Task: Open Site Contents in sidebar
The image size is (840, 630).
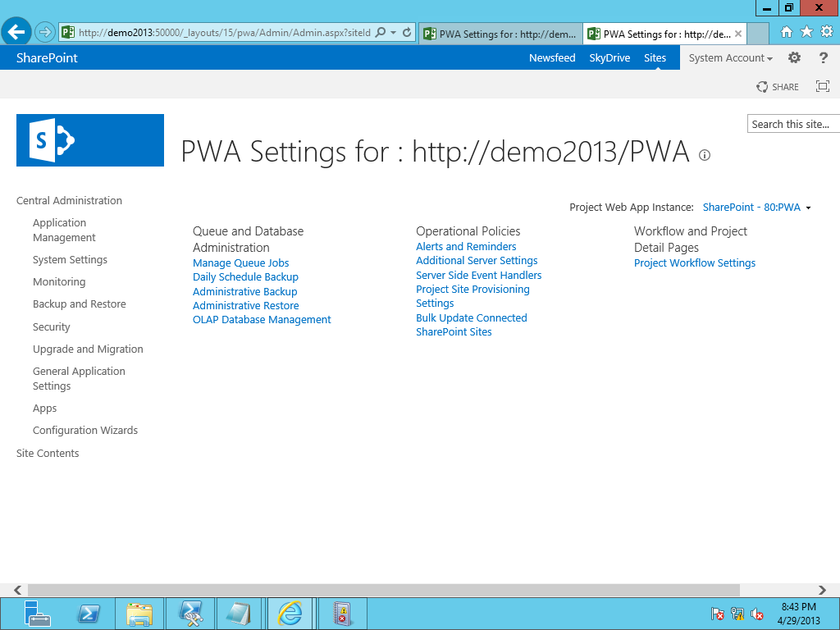Action: [x=48, y=453]
